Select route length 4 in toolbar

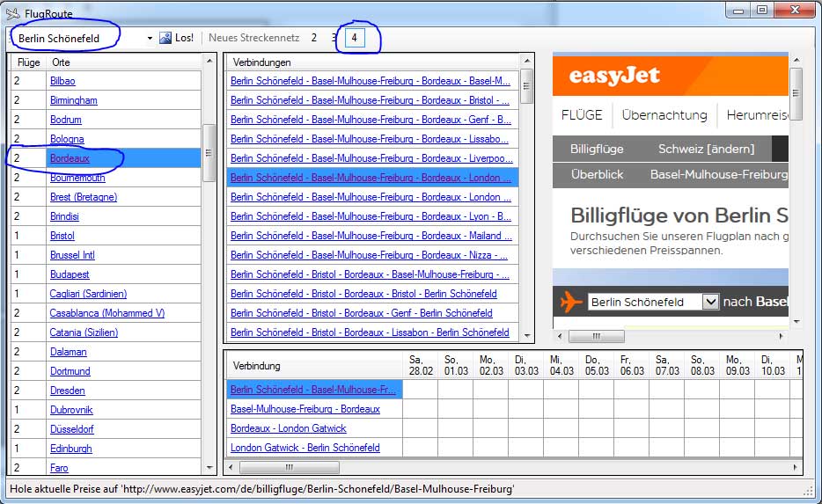point(354,38)
